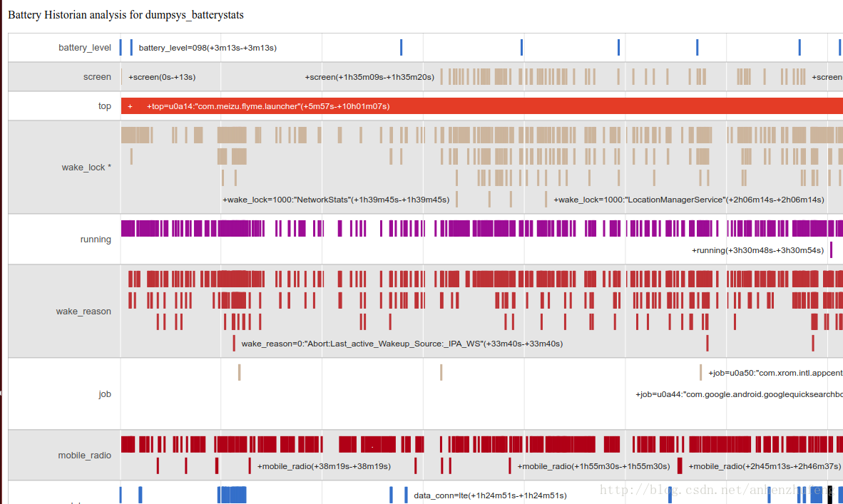
Task: Click the wake_reason Abort Last_active_Wakeup_Source annotation
Action: [x=402, y=344]
